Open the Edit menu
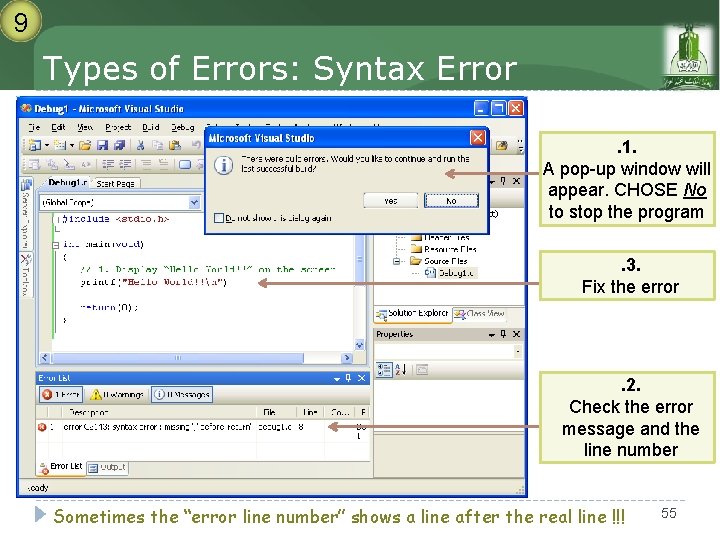This screenshot has width=720, height=540. pos(58,127)
